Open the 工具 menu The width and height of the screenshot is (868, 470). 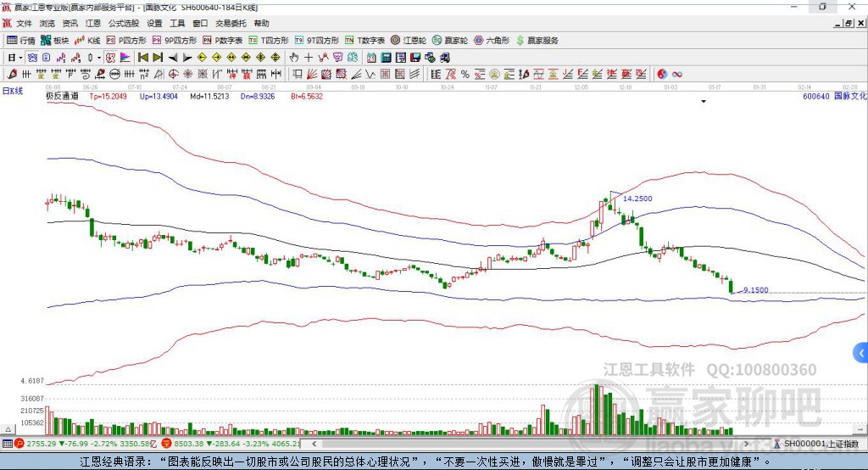click(x=177, y=23)
